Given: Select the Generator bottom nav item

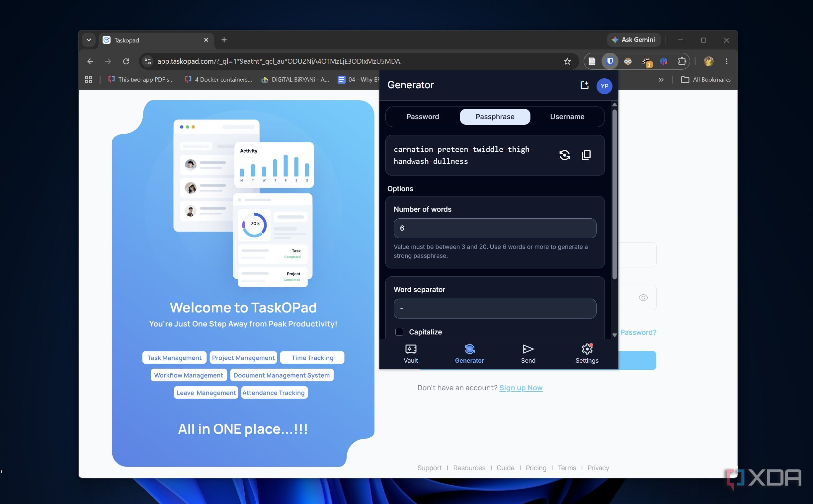Looking at the screenshot, I should (x=469, y=354).
